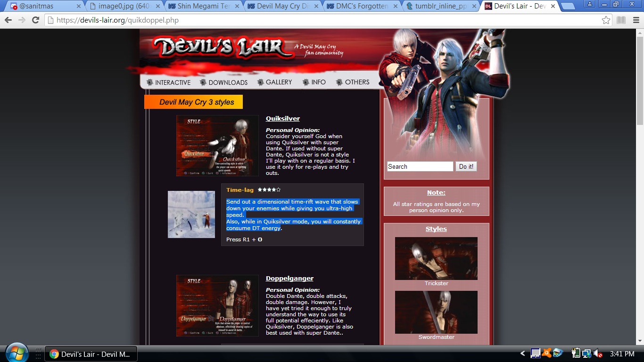644x362 pixels.
Task: Click the 'Personal Opinion:' label under Quiksilver
Action: pyautogui.click(x=293, y=130)
